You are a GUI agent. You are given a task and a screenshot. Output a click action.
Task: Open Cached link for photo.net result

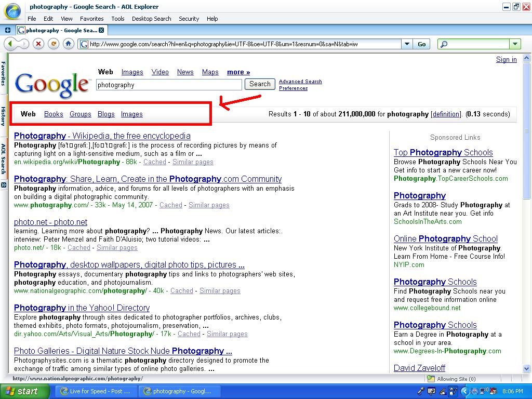click(x=79, y=248)
